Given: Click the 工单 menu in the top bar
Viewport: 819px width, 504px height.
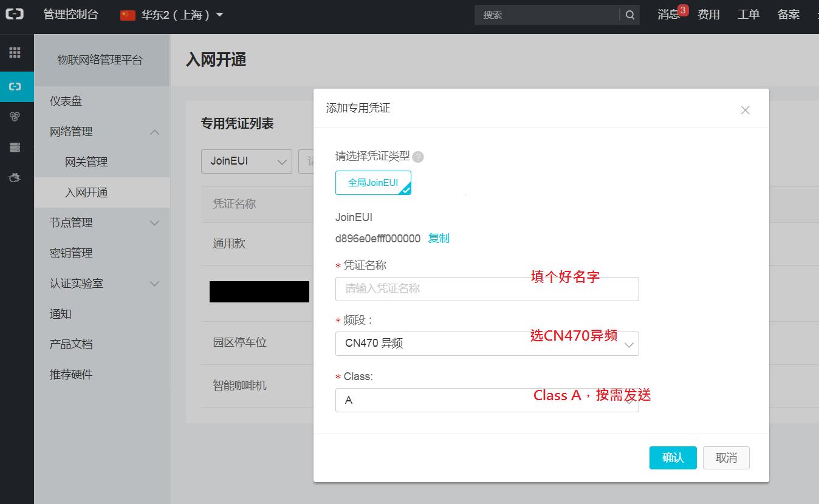Looking at the screenshot, I should [x=749, y=15].
